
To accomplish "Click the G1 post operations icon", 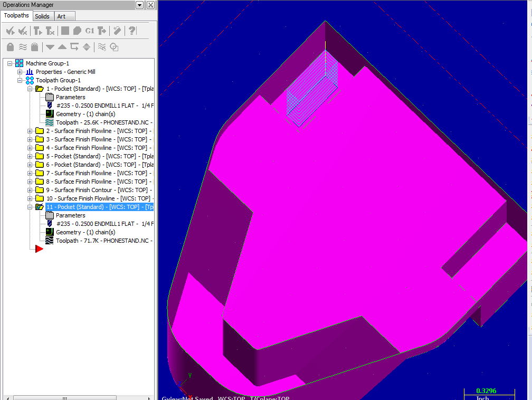I will pos(90,31).
